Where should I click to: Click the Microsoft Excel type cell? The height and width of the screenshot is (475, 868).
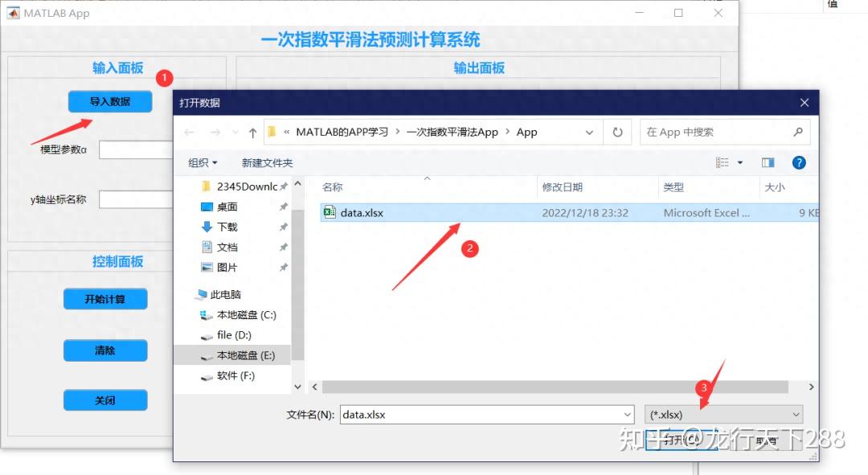(706, 213)
